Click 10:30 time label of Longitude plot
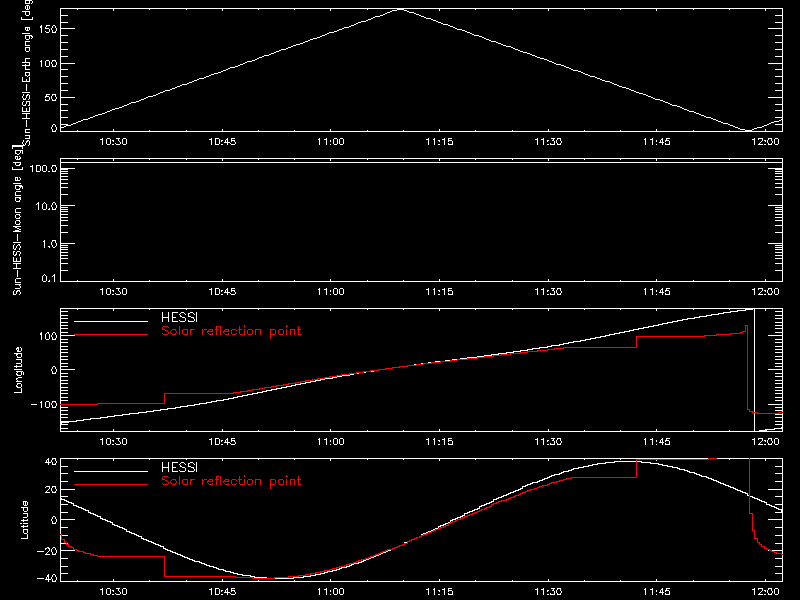Screen dimensions: 800x600 [113, 441]
